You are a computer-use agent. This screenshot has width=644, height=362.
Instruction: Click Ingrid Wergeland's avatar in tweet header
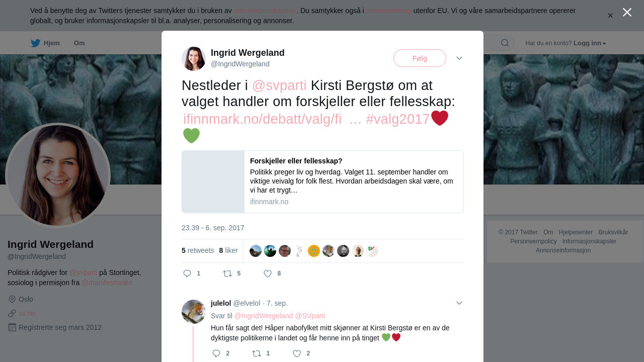194,59
